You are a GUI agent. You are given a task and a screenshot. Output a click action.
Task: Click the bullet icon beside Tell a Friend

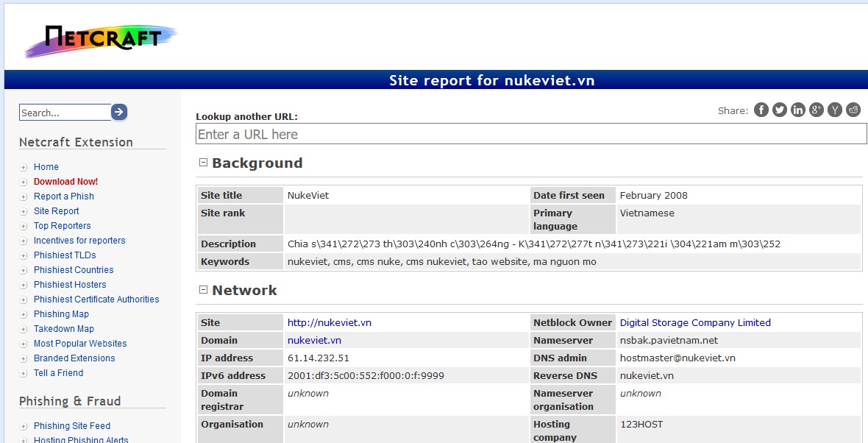point(24,374)
